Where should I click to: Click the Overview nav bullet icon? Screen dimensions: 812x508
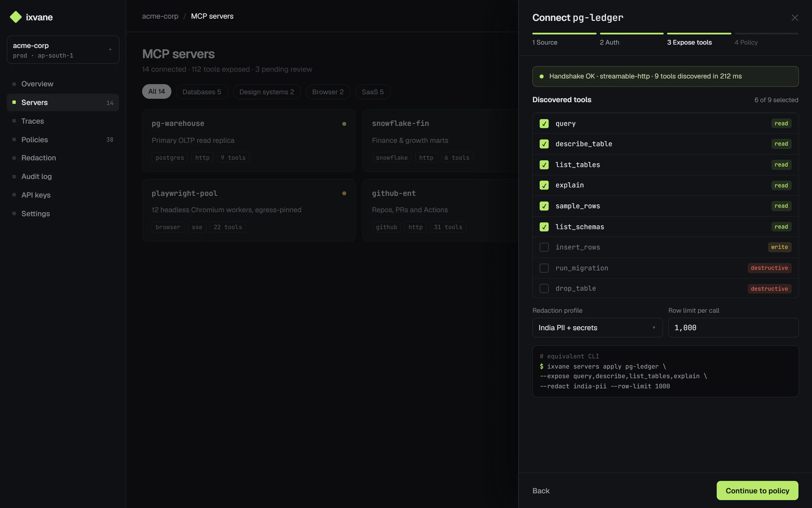pyautogui.click(x=14, y=84)
